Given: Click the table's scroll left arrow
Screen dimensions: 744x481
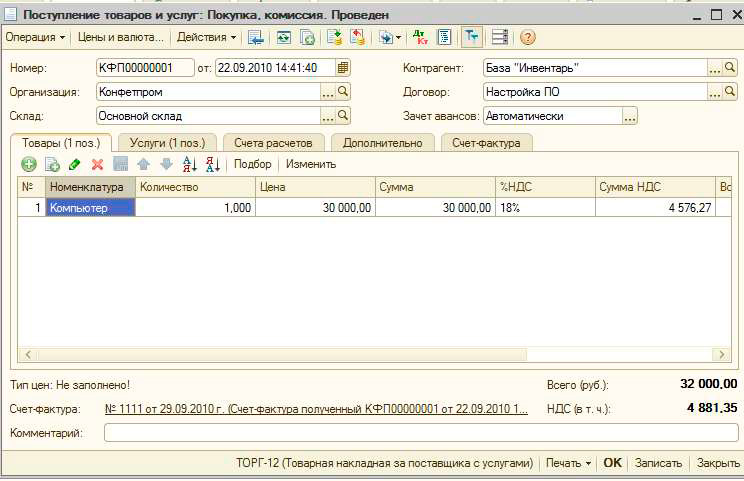Looking at the screenshot, I should pos(28,354).
